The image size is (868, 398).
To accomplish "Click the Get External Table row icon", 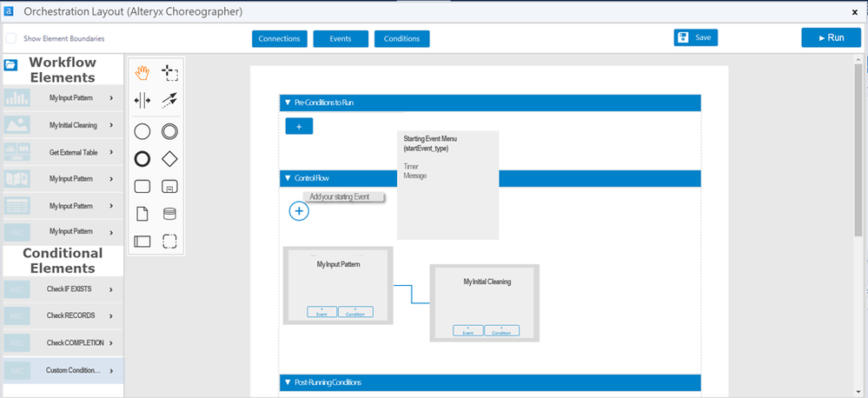I will [17, 152].
